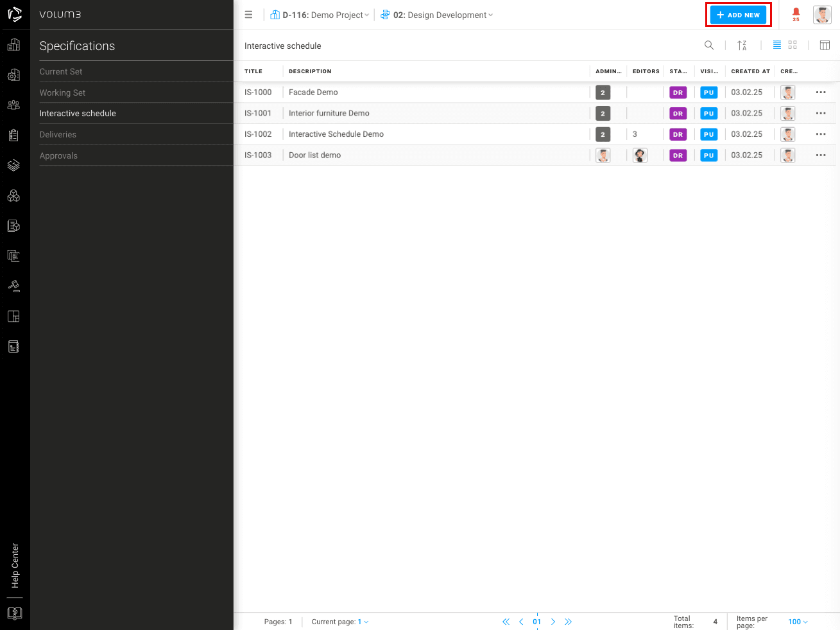Go to the first page
The width and height of the screenshot is (840, 630).
tap(506, 622)
